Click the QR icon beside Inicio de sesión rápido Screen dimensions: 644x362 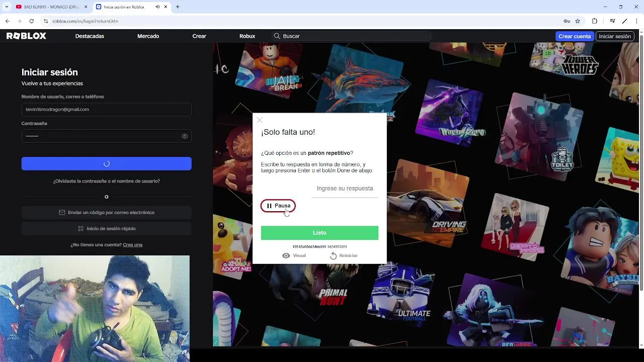coord(80,229)
